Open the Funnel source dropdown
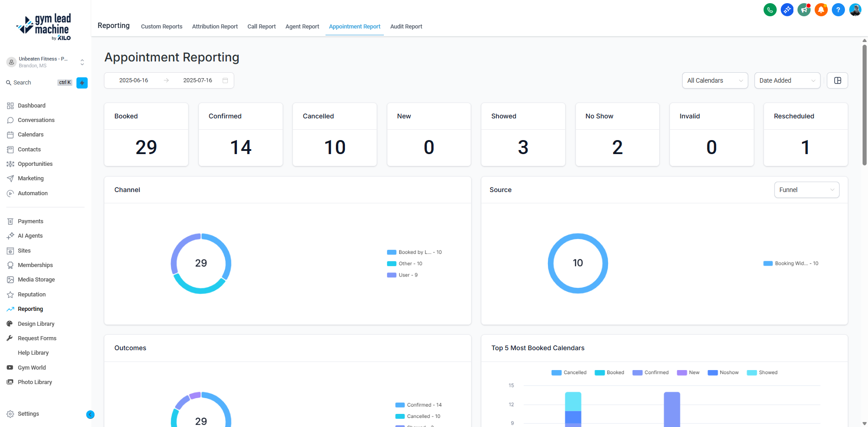Screen dimensions: 868x427 [x=807, y=190]
